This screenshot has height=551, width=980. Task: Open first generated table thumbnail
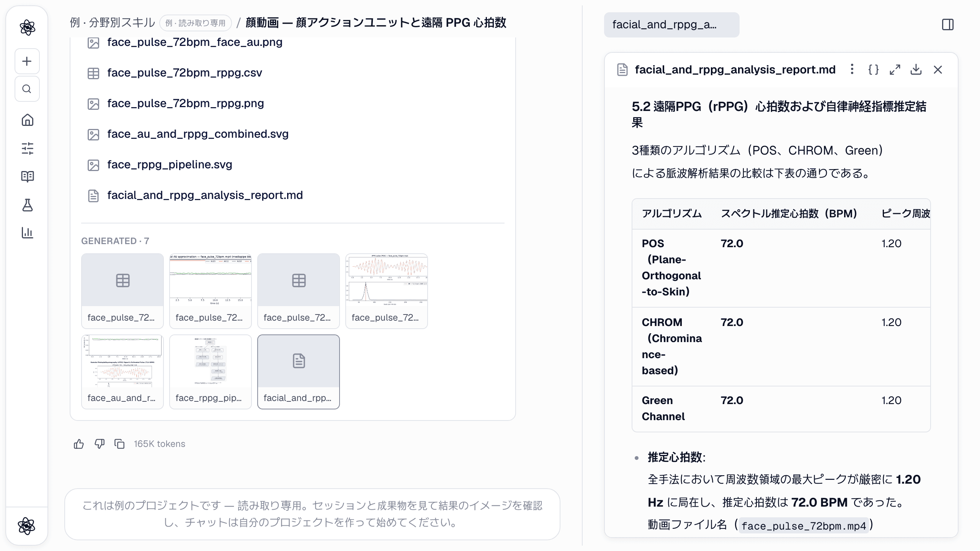click(122, 291)
